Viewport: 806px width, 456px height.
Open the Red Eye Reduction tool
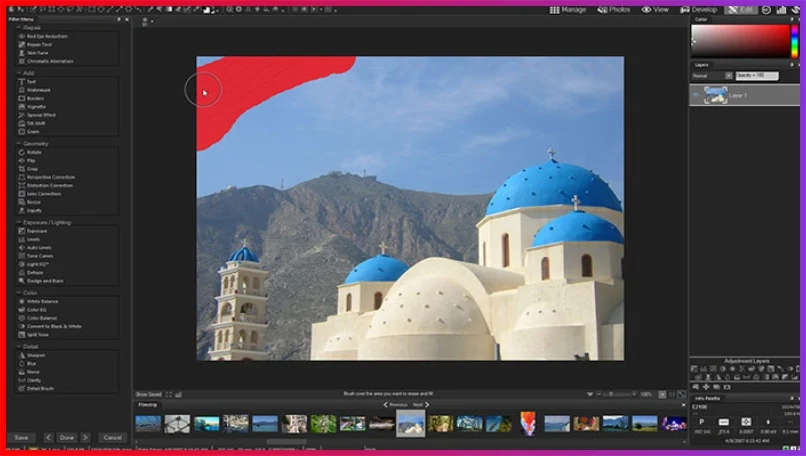tap(43, 37)
